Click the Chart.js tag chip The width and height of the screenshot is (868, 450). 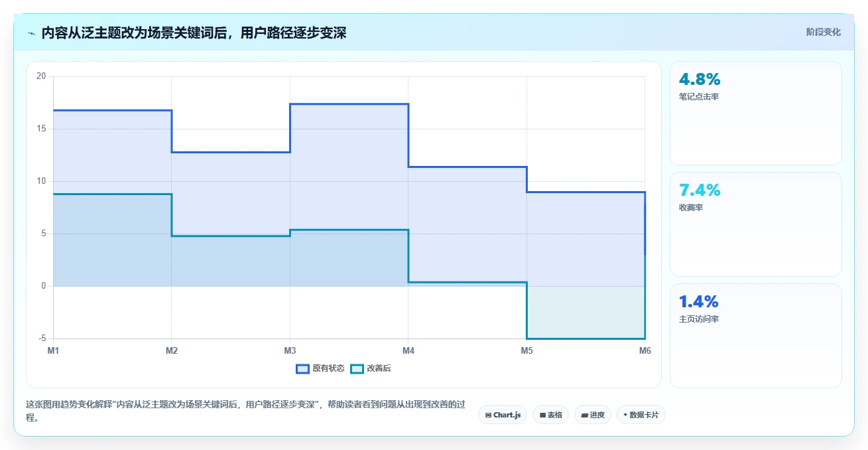(503, 415)
